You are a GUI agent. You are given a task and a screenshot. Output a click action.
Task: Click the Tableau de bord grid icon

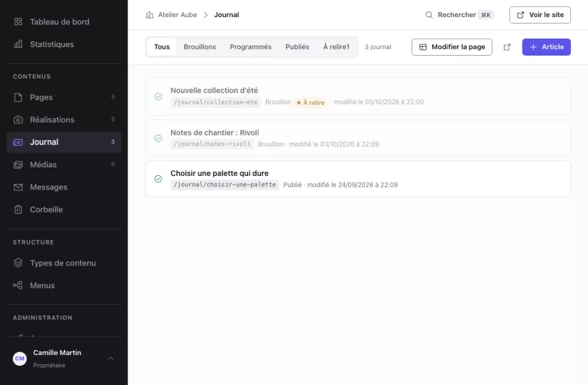point(18,22)
